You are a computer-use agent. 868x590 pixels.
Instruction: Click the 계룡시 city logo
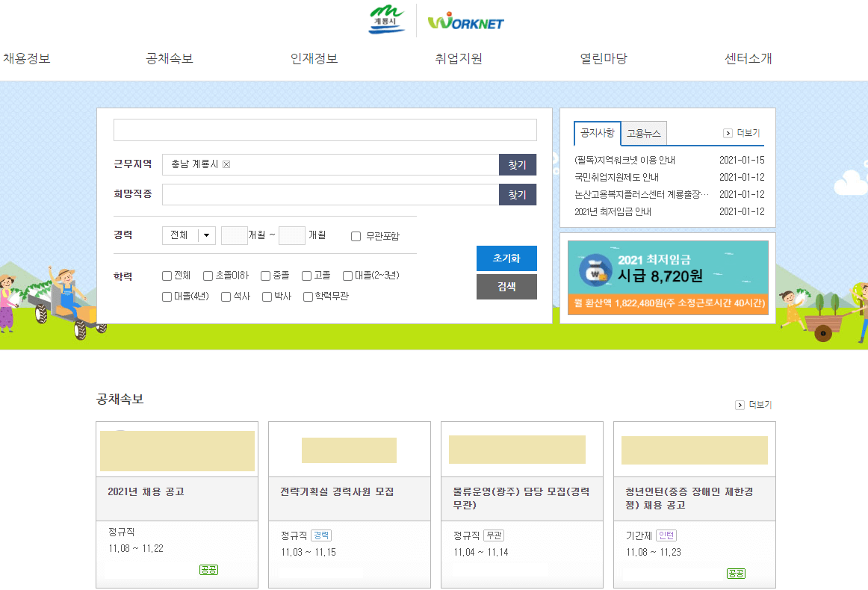click(x=385, y=19)
